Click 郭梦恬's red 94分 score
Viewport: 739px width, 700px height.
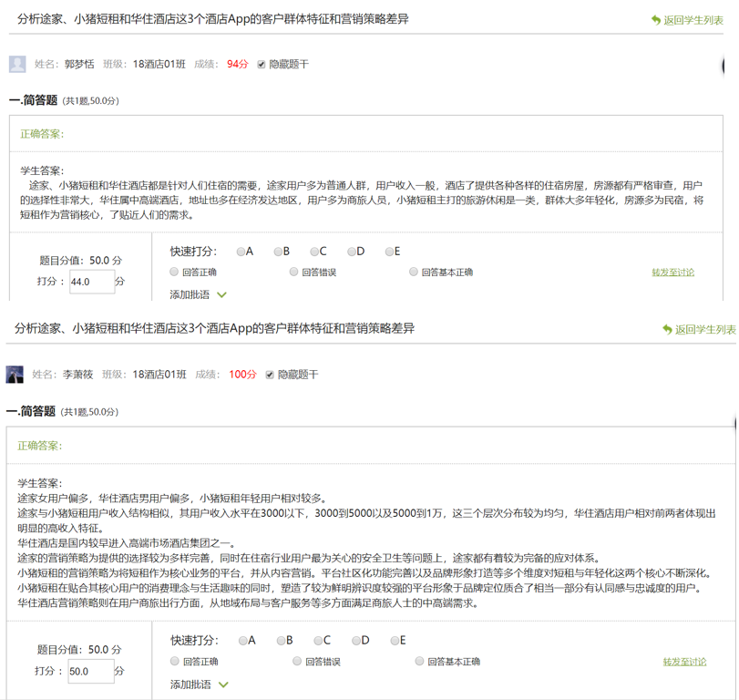coord(238,64)
